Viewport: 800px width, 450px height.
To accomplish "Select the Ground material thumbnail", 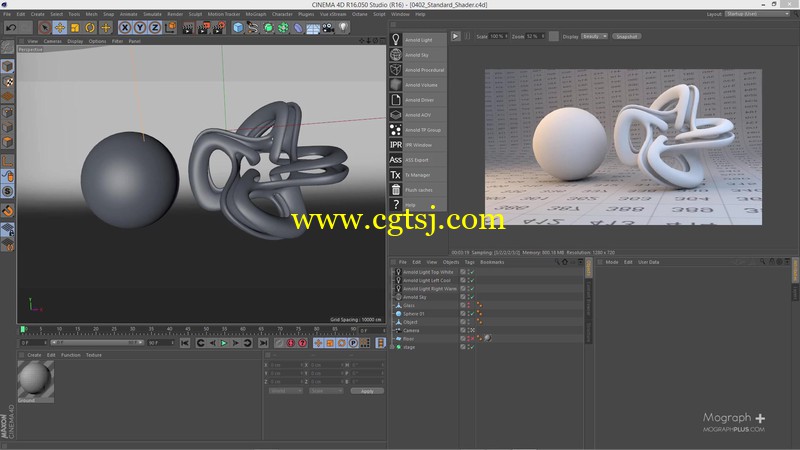I will click(36, 379).
